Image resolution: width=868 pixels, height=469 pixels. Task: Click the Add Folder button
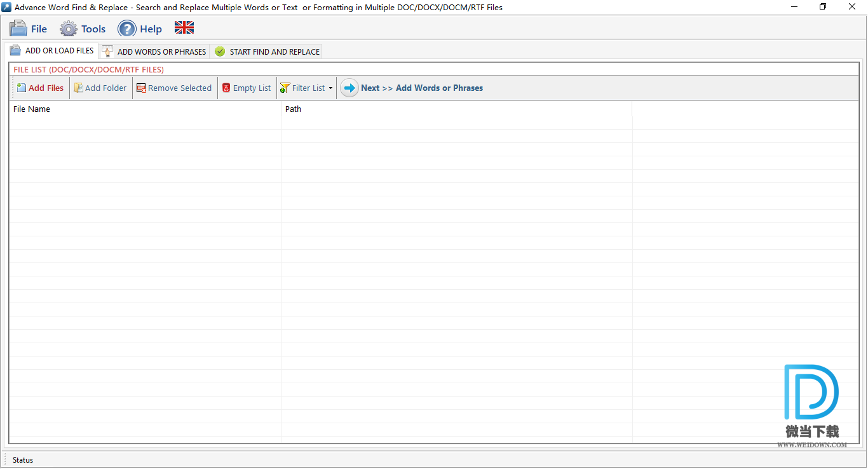point(100,88)
